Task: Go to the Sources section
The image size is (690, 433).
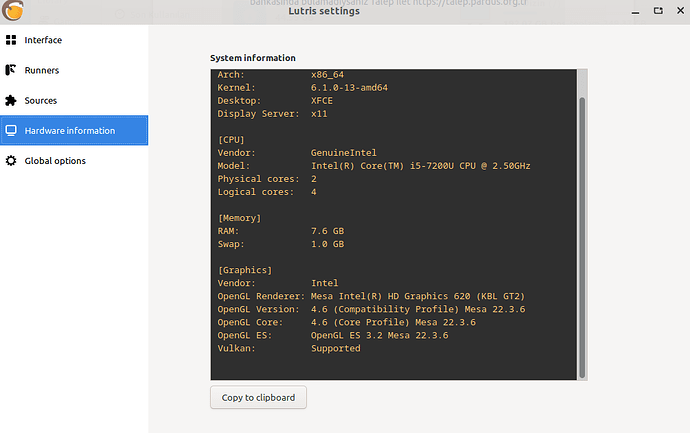Action: click(x=74, y=100)
